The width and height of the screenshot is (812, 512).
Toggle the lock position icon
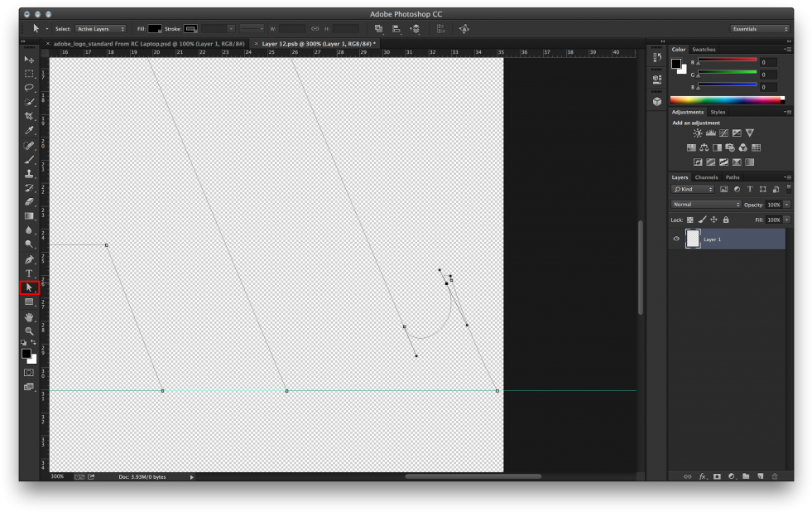[713, 220]
